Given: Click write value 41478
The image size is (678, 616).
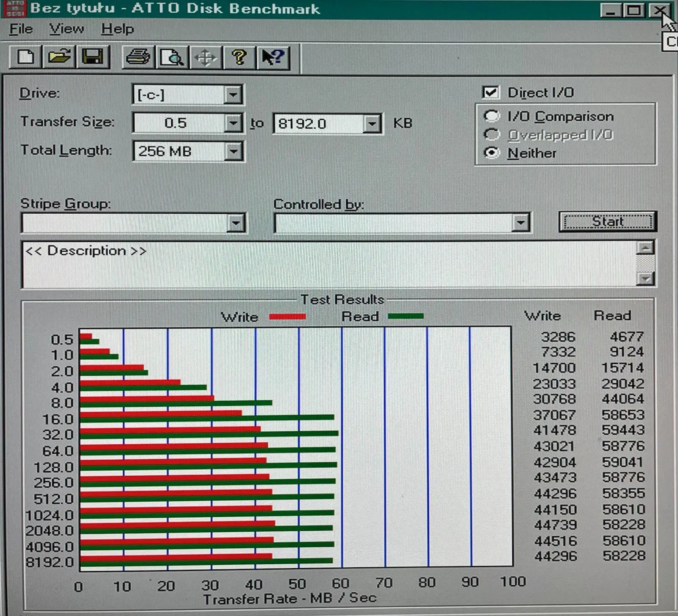Looking at the screenshot, I should 555,430.
